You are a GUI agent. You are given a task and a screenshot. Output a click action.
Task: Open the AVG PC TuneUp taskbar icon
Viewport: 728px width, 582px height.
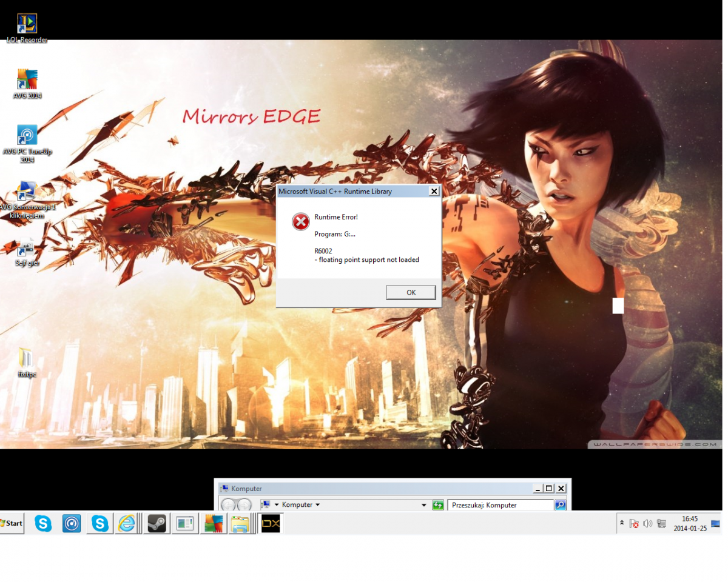pyautogui.click(x=72, y=523)
